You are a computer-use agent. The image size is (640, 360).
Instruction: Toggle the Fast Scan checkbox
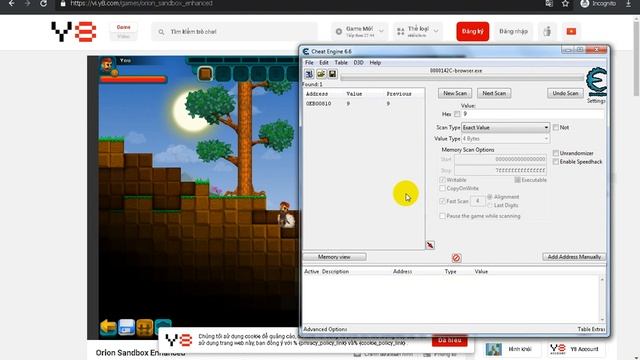(x=442, y=201)
